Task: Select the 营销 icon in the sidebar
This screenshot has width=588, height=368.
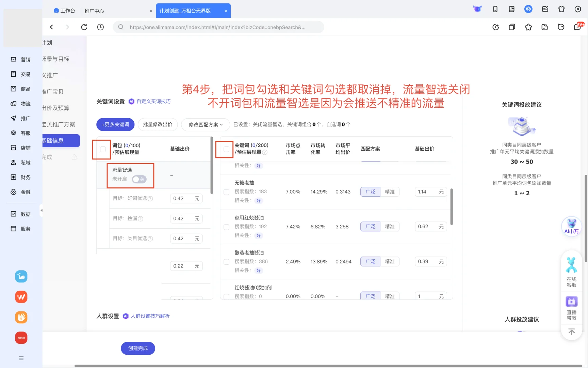Action: click(x=13, y=59)
